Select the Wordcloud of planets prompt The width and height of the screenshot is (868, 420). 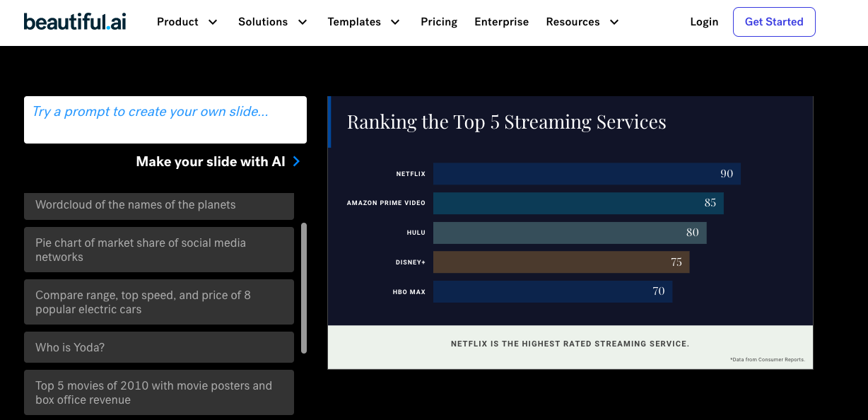pos(158,206)
